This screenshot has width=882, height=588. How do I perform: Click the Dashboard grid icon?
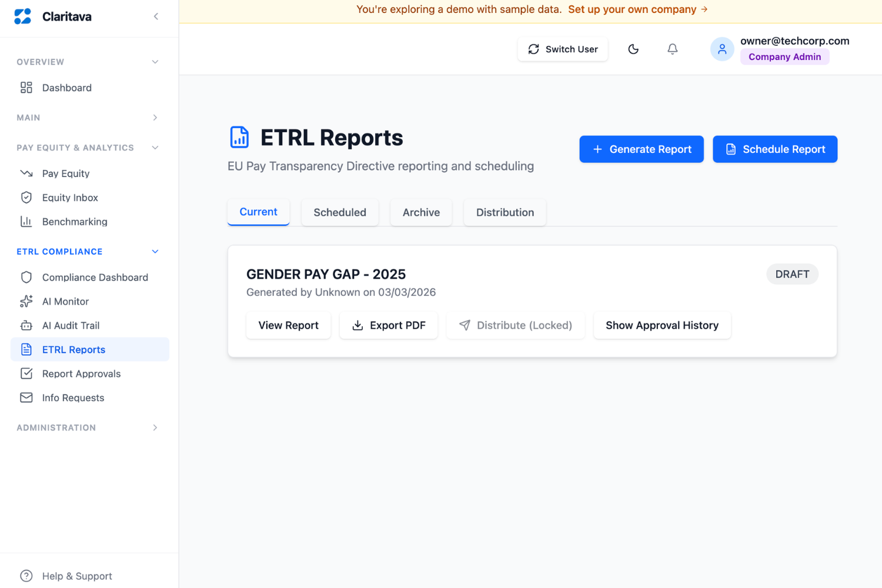tap(26, 88)
